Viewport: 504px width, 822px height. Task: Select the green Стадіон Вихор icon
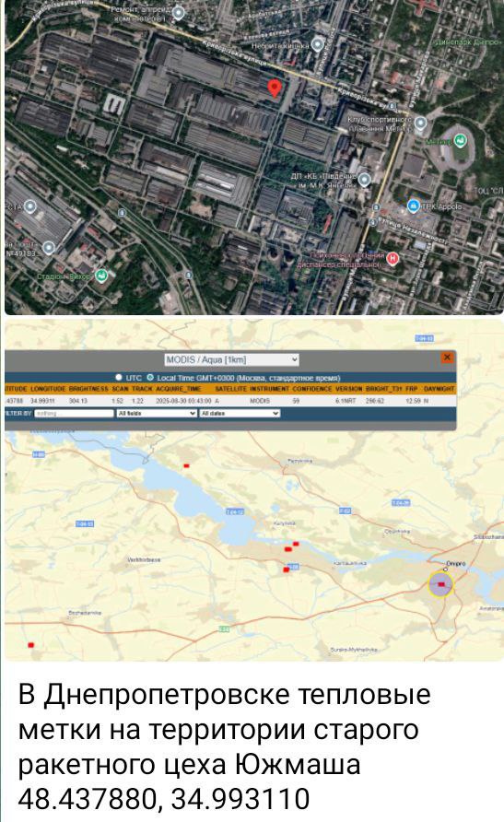101,275
